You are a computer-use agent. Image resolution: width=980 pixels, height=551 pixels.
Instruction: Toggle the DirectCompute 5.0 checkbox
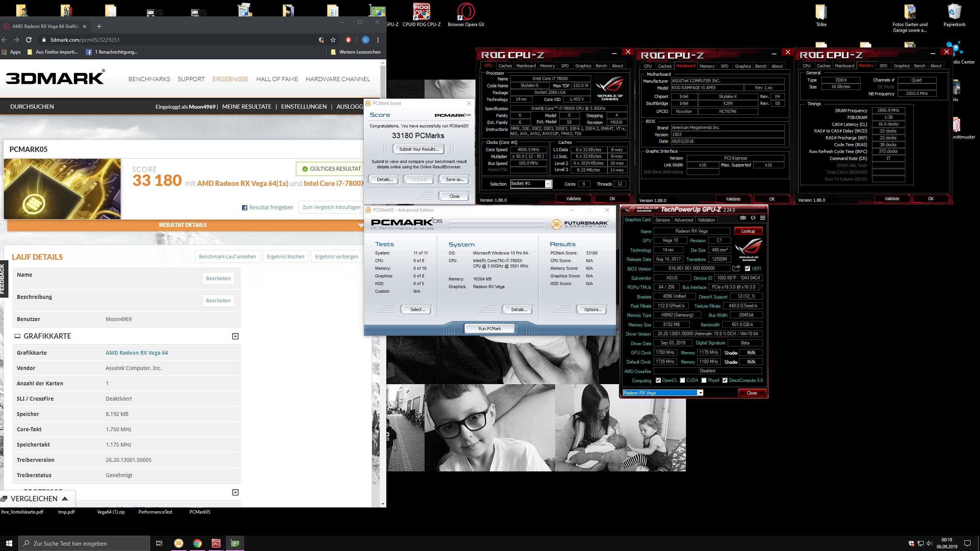click(725, 380)
